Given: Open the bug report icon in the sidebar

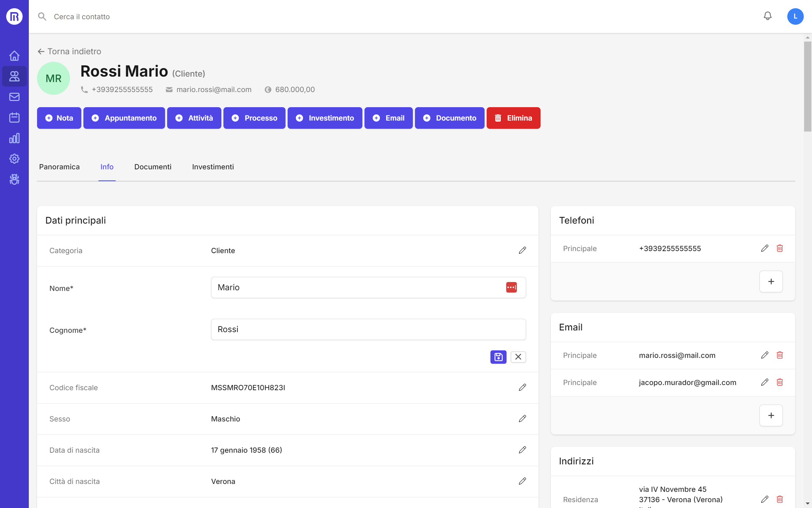Looking at the screenshot, I should (14, 179).
